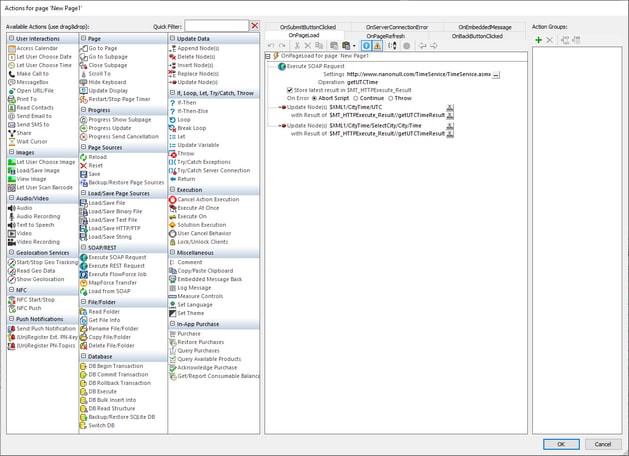
Task: Click the Paste clipboard icon
Action: tap(334, 46)
